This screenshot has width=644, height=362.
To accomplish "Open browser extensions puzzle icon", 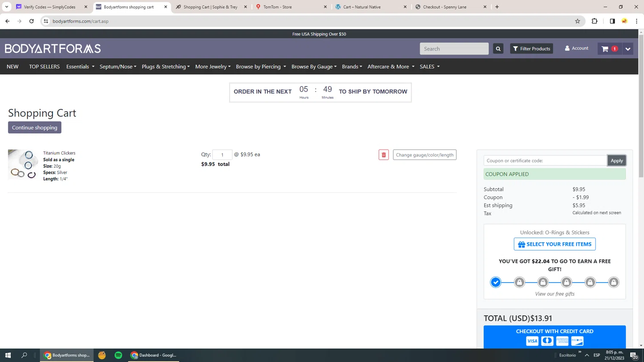I will click(595, 21).
